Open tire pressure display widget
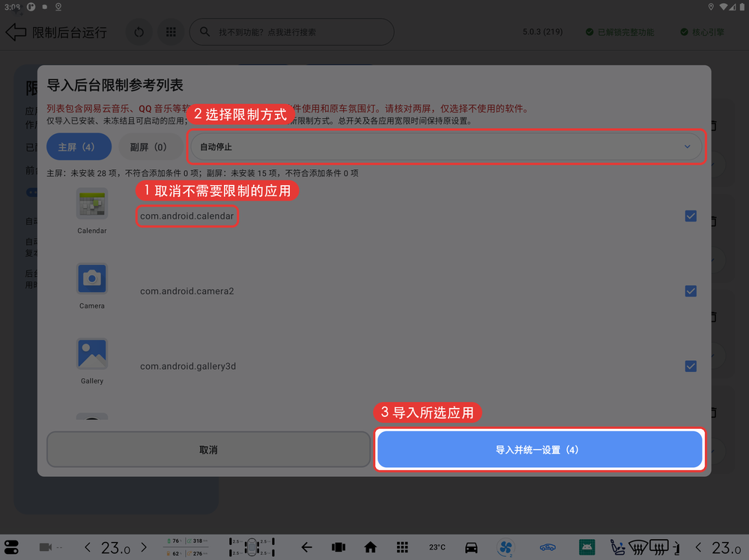749x560 pixels. pyautogui.click(x=252, y=547)
